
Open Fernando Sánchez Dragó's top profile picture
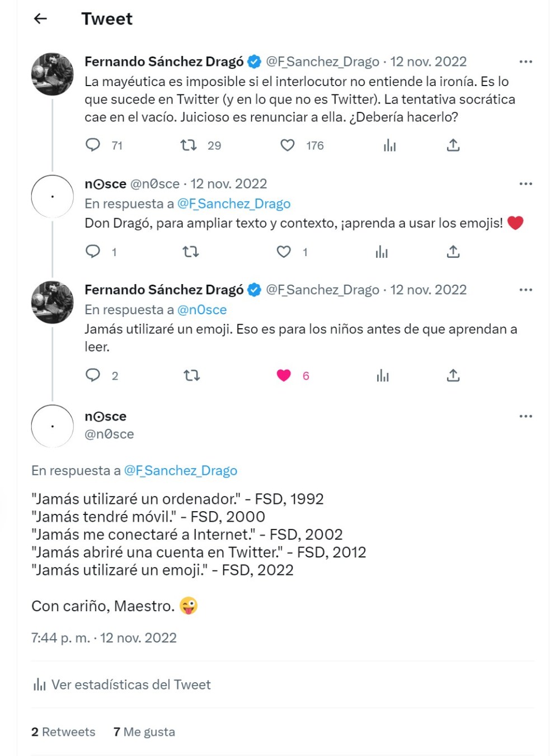53,74
